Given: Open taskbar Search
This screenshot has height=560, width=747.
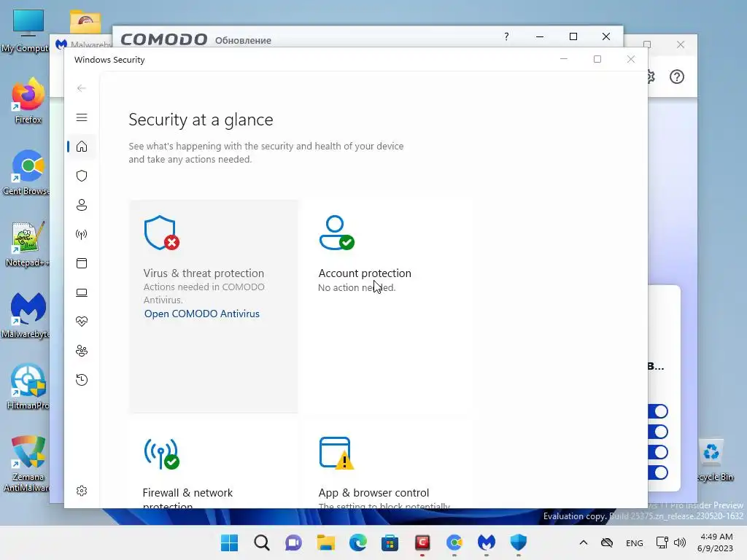Looking at the screenshot, I should point(262,542).
